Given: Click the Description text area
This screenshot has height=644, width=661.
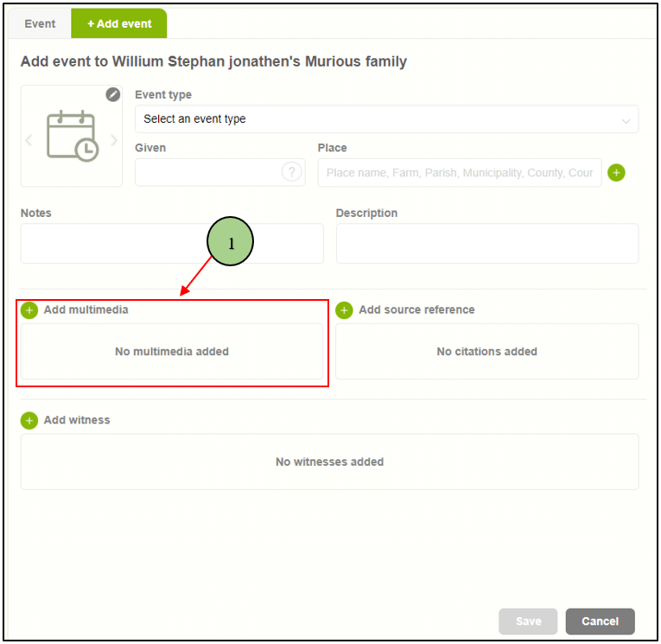Looking at the screenshot, I should 486,244.
